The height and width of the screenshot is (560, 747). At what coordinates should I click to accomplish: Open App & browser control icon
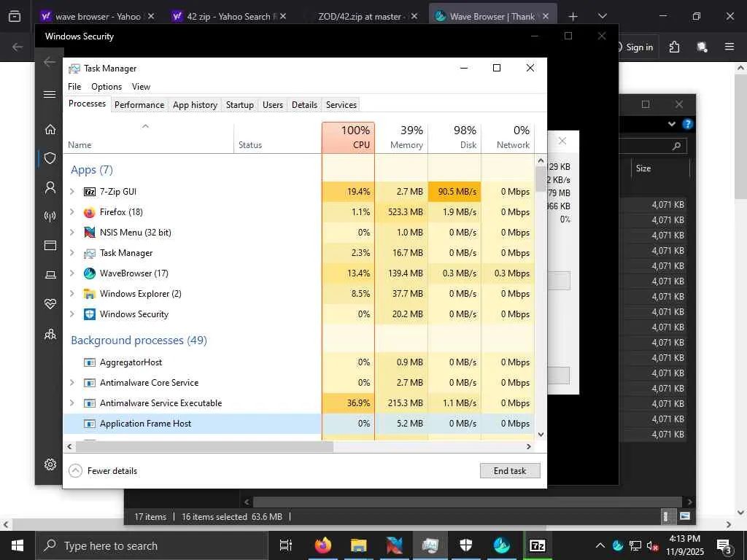click(50, 245)
